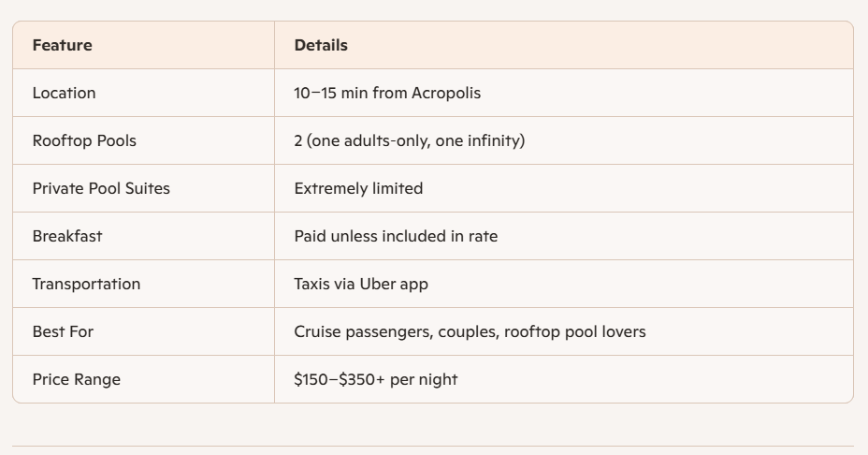The height and width of the screenshot is (455, 868).
Task: Select the Breakfast row label
Action: click(67, 236)
